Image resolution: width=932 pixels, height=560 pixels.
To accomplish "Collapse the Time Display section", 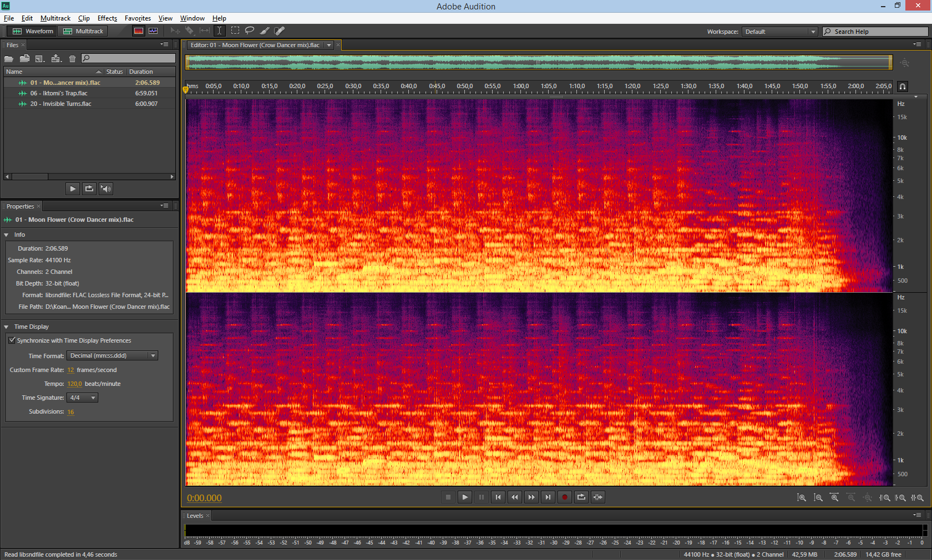I will [6, 327].
